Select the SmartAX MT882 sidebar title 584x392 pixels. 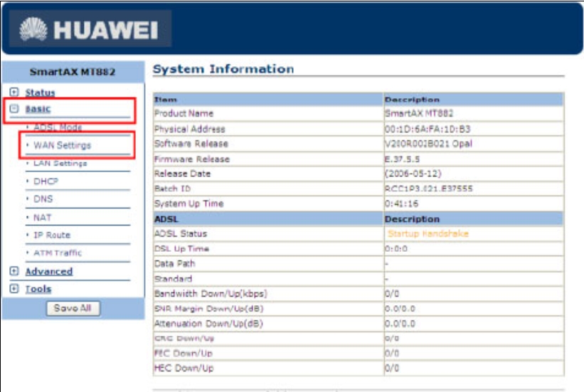click(x=73, y=72)
